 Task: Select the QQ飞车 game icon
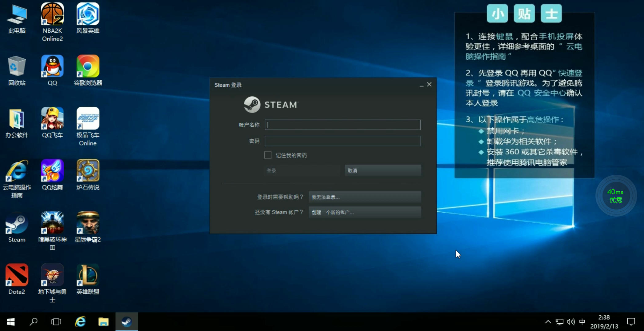[52, 123]
